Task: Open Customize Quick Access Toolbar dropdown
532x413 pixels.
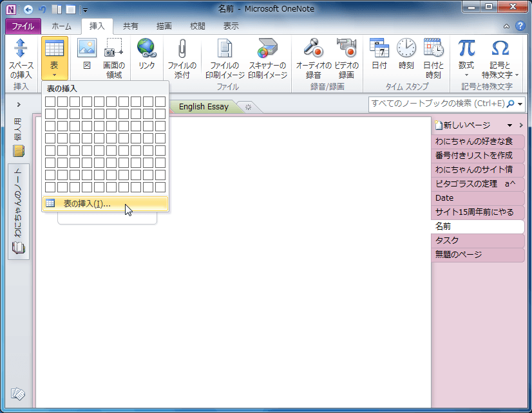Action: click(85, 10)
